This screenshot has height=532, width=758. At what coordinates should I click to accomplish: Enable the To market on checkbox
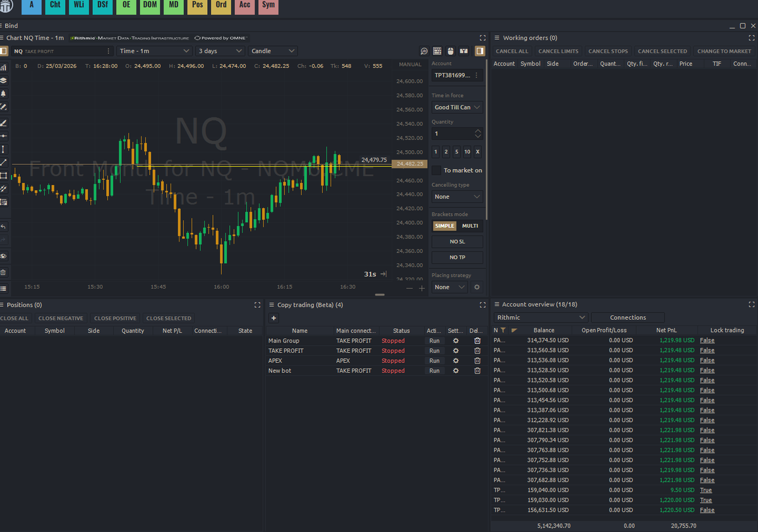[x=436, y=170]
